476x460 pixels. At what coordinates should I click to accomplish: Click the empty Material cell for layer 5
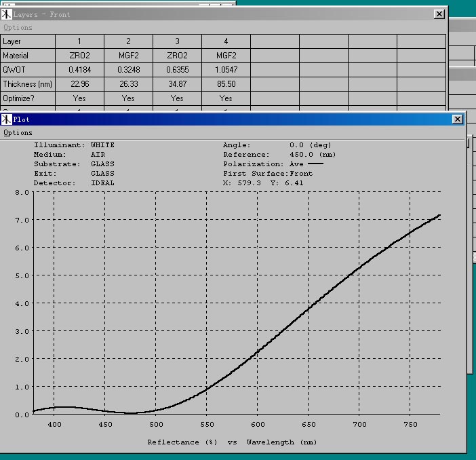(275, 56)
